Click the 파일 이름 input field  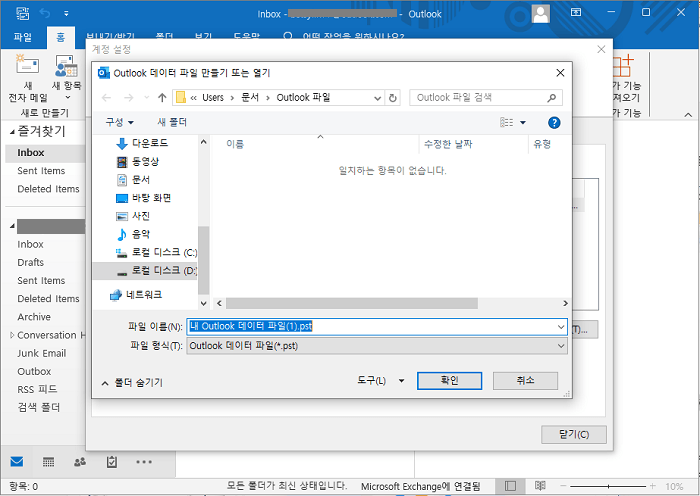pyautogui.click(x=377, y=327)
